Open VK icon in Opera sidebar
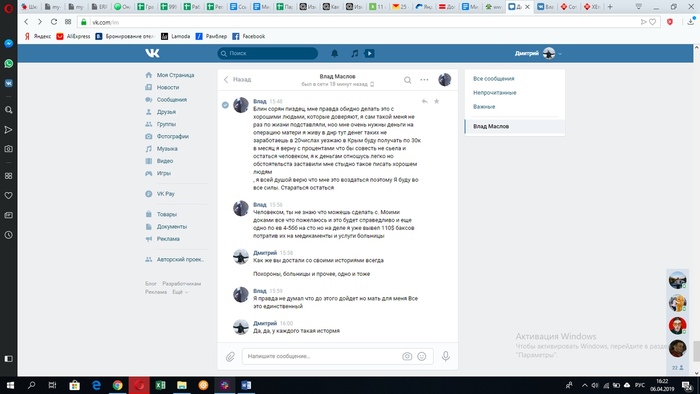The image size is (700, 394). (8, 83)
